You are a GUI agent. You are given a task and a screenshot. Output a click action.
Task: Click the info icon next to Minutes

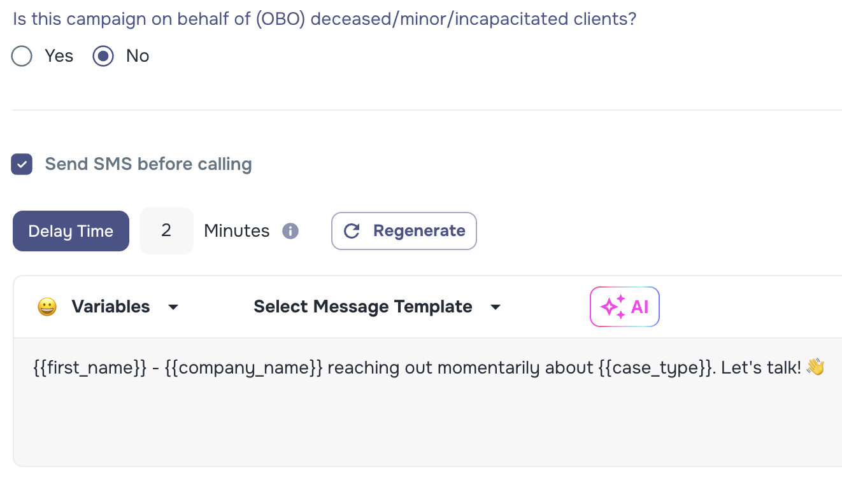290,231
